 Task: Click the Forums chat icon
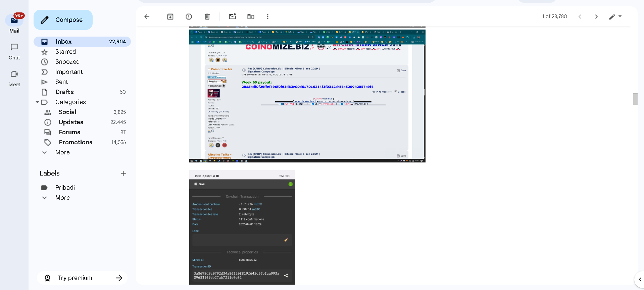[48, 132]
